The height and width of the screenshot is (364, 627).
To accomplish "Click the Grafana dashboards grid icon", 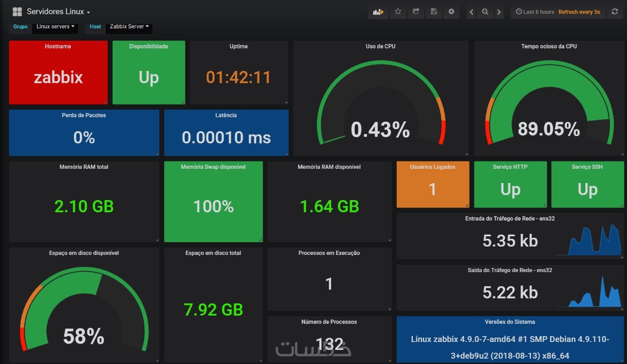I will 17,12.
